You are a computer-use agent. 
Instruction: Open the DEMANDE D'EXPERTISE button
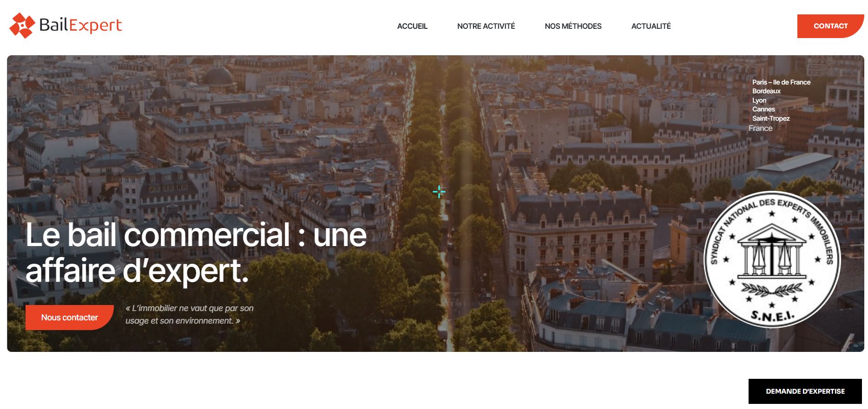pyautogui.click(x=805, y=391)
